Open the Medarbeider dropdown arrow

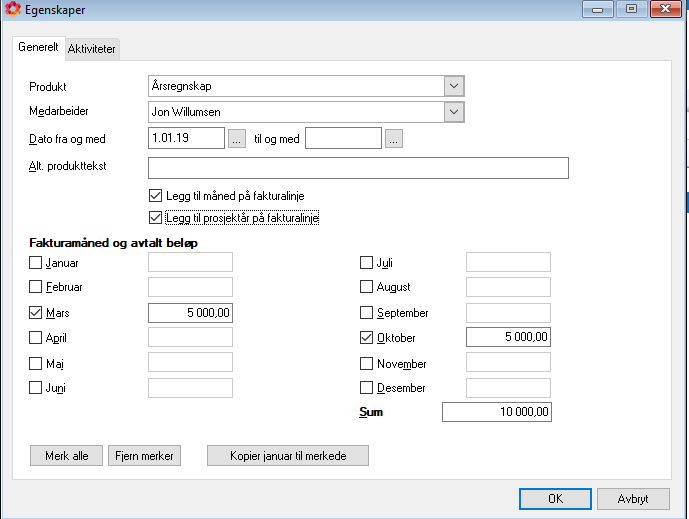(454, 112)
